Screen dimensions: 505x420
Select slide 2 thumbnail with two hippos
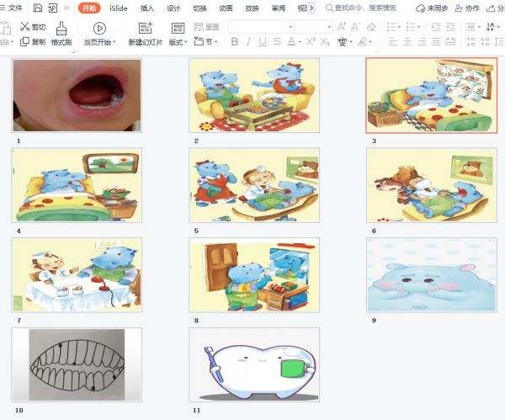(254, 95)
